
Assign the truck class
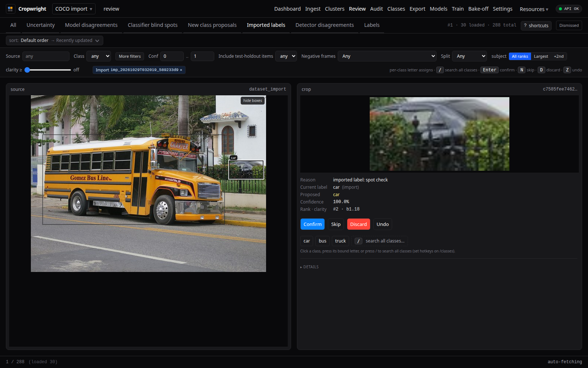(x=340, y=241)
